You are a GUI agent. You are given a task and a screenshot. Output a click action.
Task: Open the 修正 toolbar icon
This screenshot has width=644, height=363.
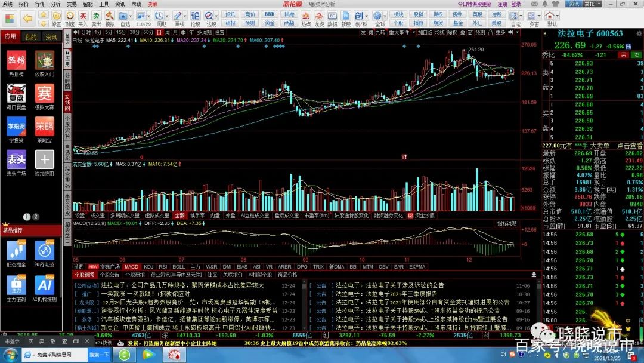tap(57, 16)
